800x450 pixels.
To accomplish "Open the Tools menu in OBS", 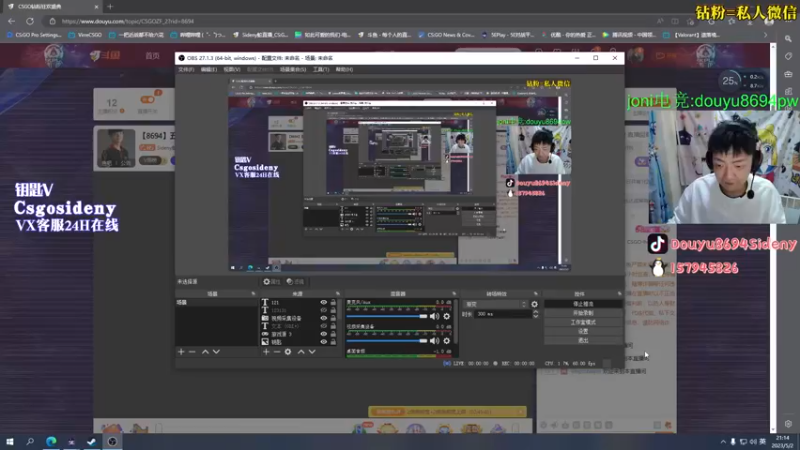I will coord(321,69).
